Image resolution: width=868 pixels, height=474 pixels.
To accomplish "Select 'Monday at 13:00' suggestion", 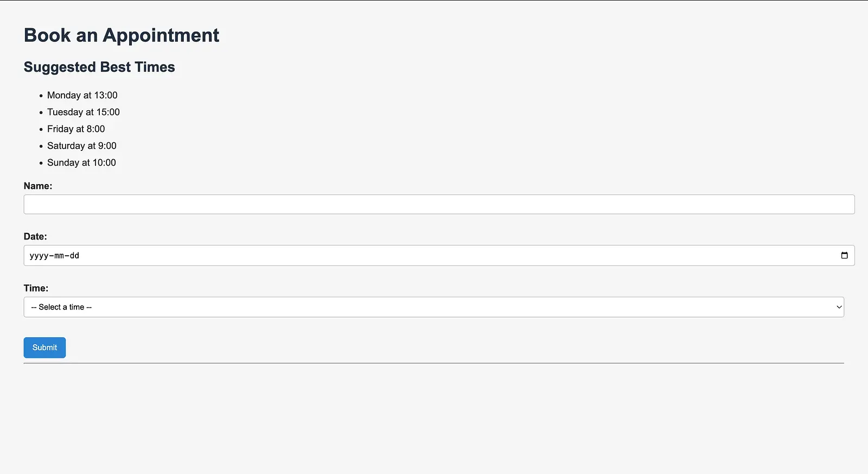I will point(82,95).
